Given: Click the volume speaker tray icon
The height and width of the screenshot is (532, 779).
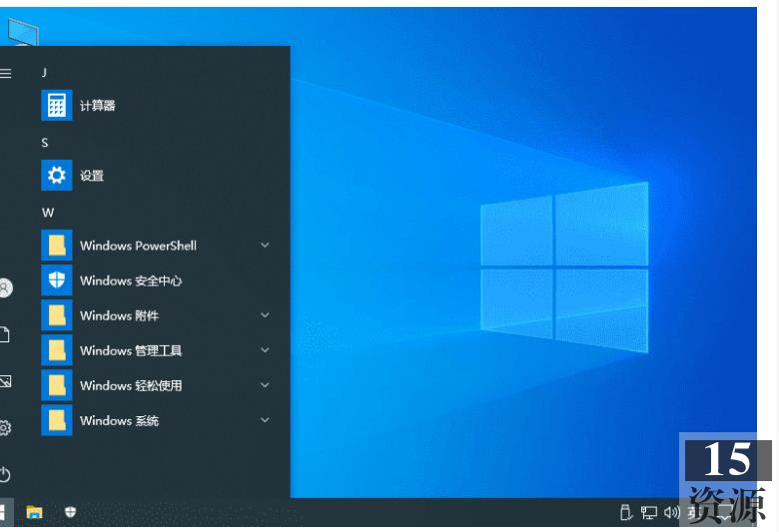Looking at the screenshot, I should click(672, 512).
